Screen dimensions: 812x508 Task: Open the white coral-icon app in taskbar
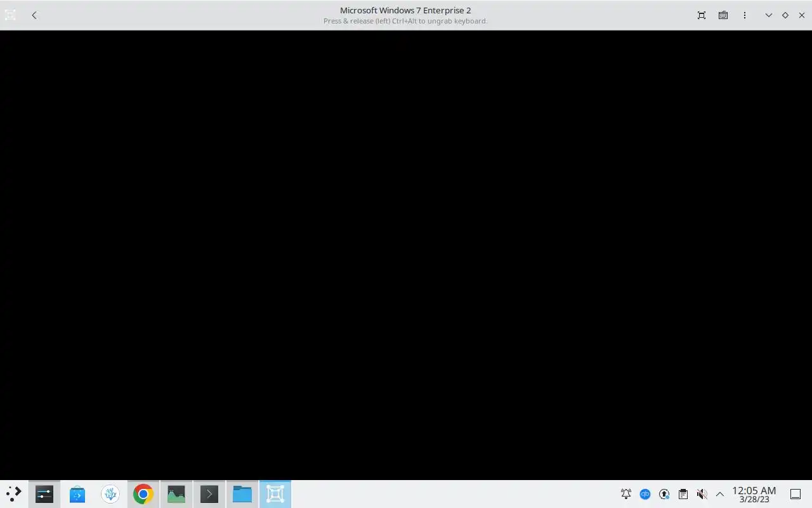(x=110, y=494)
